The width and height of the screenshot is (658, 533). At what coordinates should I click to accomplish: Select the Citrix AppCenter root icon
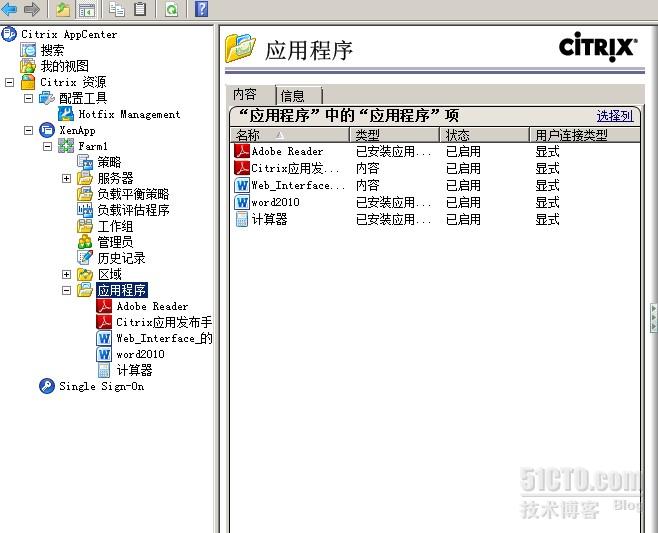pos(9,34)
